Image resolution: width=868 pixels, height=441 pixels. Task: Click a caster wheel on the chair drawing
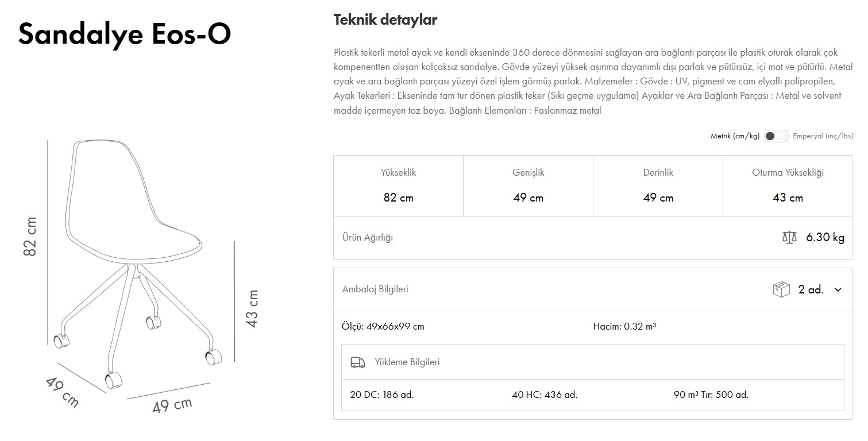(x=114, y=380)
